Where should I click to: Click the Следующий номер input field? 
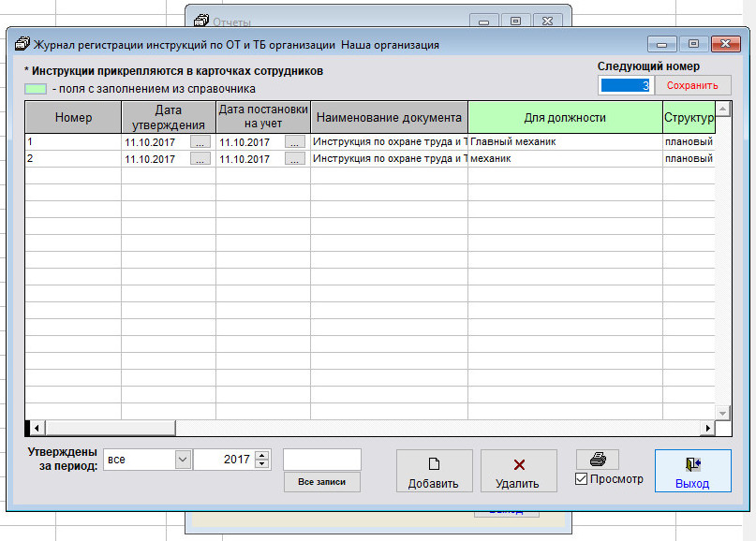(x=625, y=85)
